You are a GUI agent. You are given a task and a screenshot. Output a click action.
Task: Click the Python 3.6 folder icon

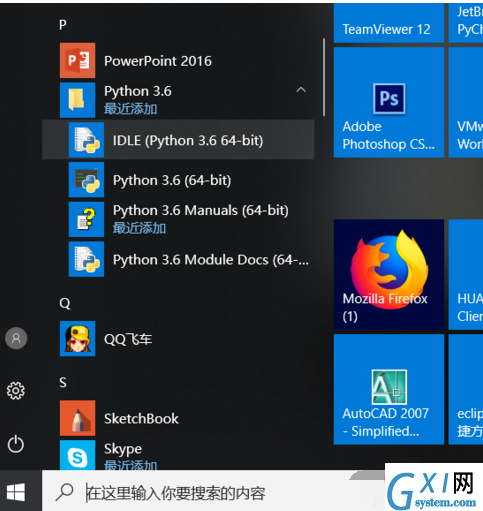click(77, 100)
